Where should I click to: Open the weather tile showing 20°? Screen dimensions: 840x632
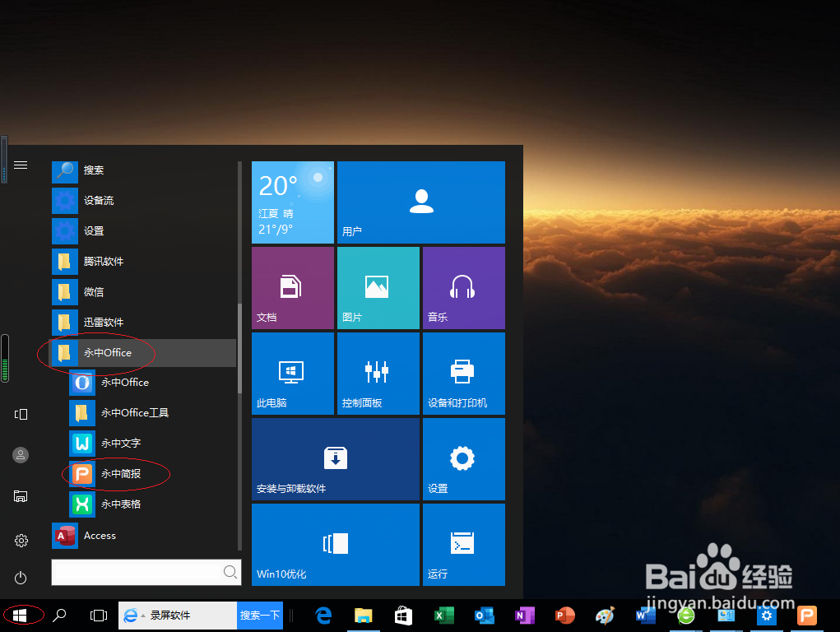(x=293, y=202)
